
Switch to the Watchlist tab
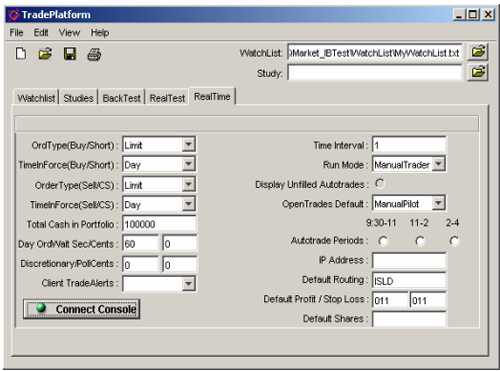tap(36, 98)
